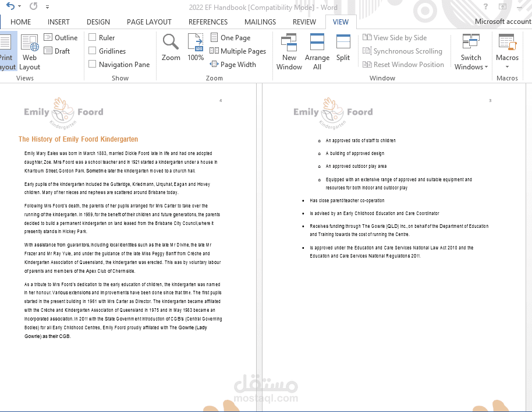Enable the Gridlines checkbox

coord(93,51)
